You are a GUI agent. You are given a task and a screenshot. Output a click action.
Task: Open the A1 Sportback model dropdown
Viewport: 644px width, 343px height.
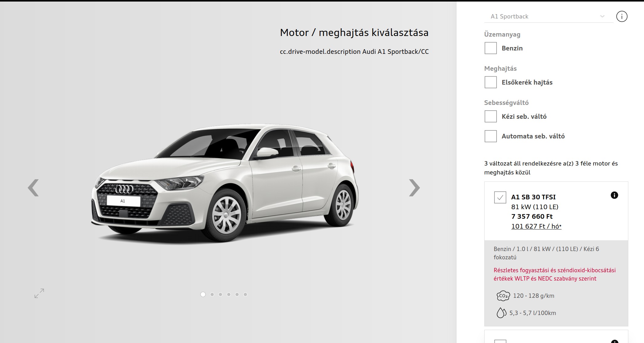click(549, 16)
